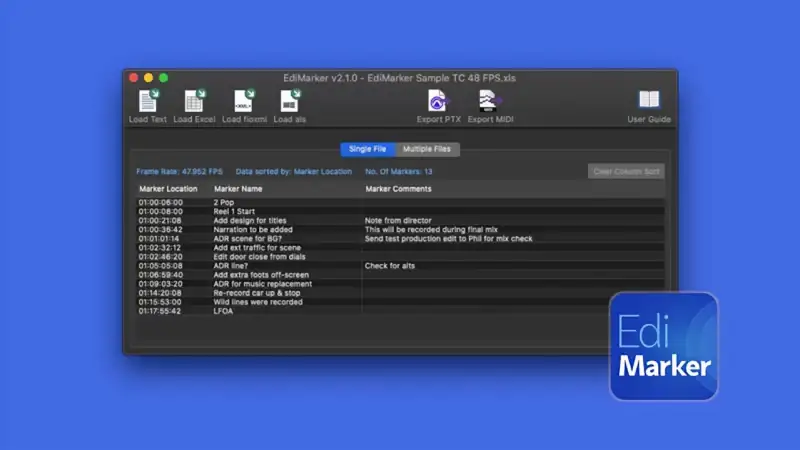
Task: Click the No. Of Markers 13 label
Action: pos(398,171)
